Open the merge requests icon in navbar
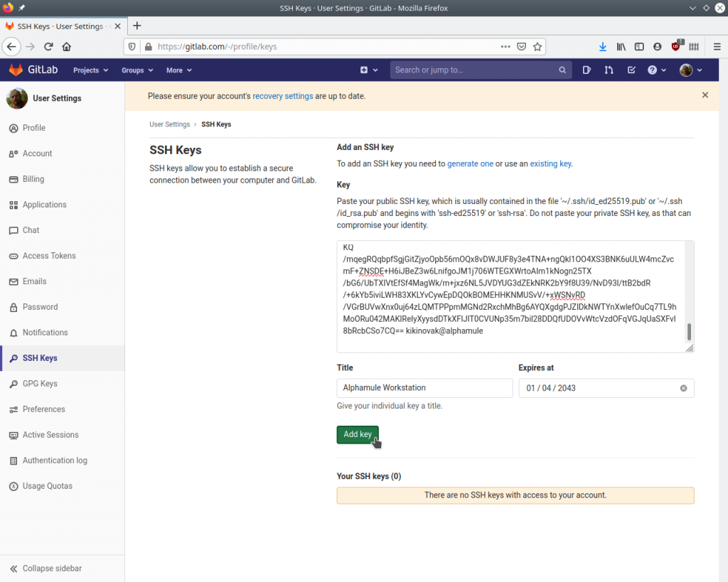728x582 pixels. (611, 70)
